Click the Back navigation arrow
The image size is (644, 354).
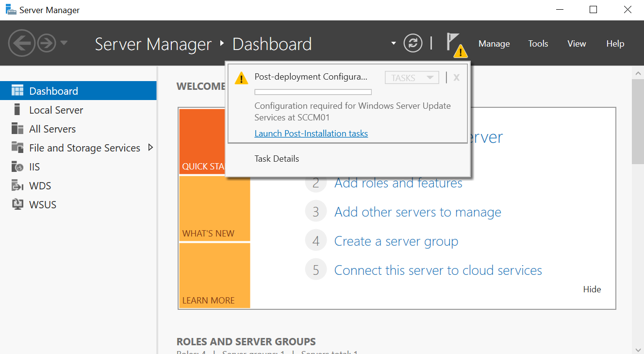tap(22, 44)
